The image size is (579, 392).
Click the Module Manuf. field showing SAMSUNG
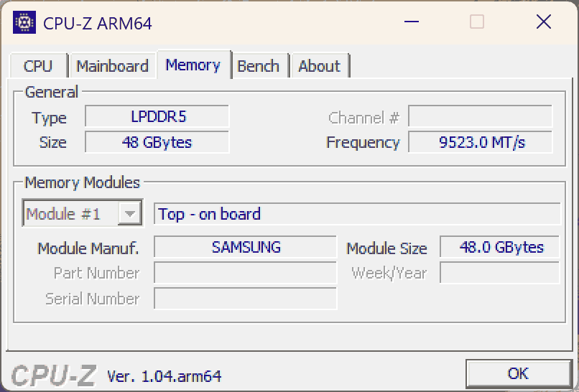click(x=245, y=248)
